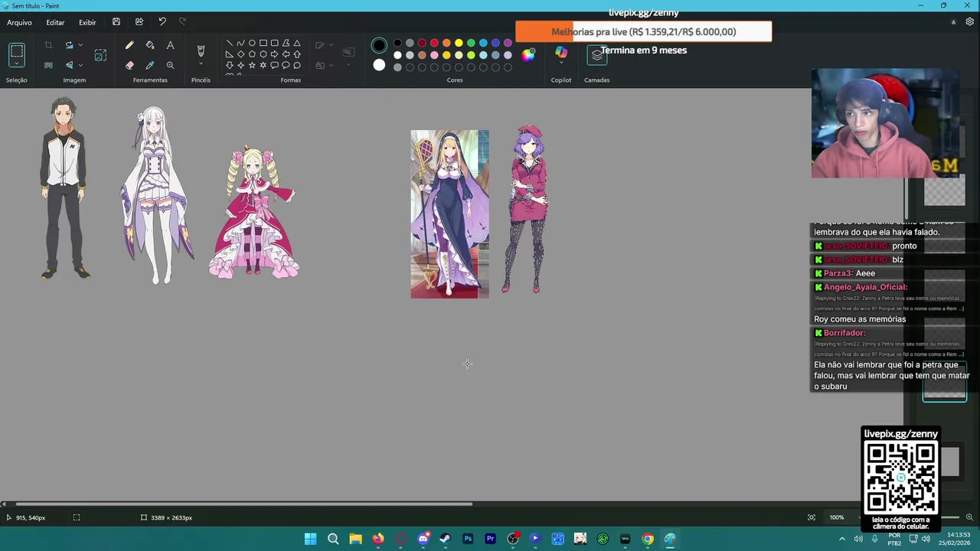Choose the right arrow shape
Viewport: 980px width, 551px height.
tap(274, 54)
